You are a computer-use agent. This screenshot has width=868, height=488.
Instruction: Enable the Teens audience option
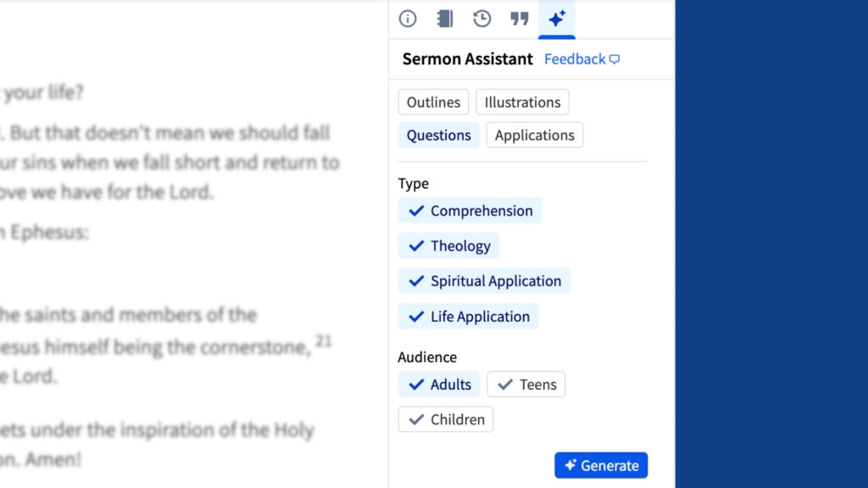pos(526,384)
